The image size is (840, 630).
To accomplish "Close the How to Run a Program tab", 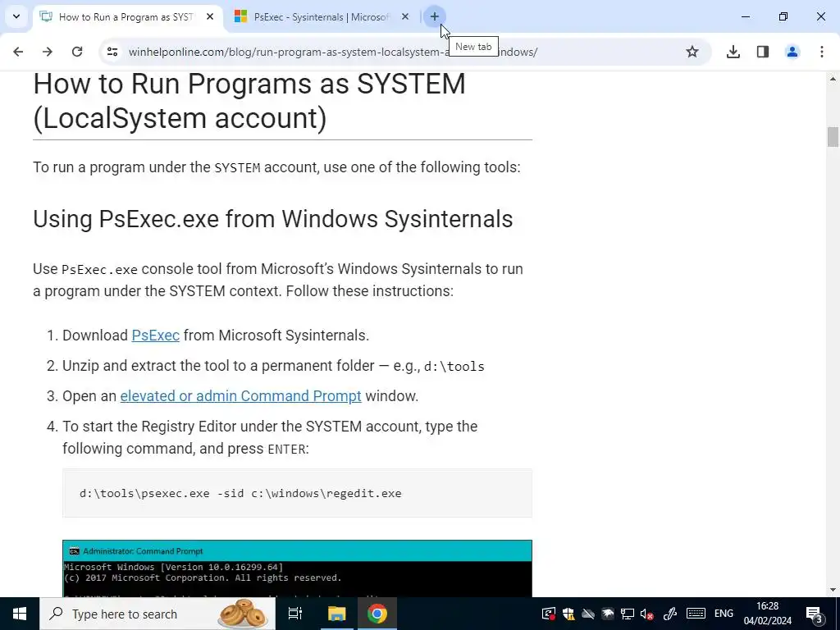I will tap(210, 16).
